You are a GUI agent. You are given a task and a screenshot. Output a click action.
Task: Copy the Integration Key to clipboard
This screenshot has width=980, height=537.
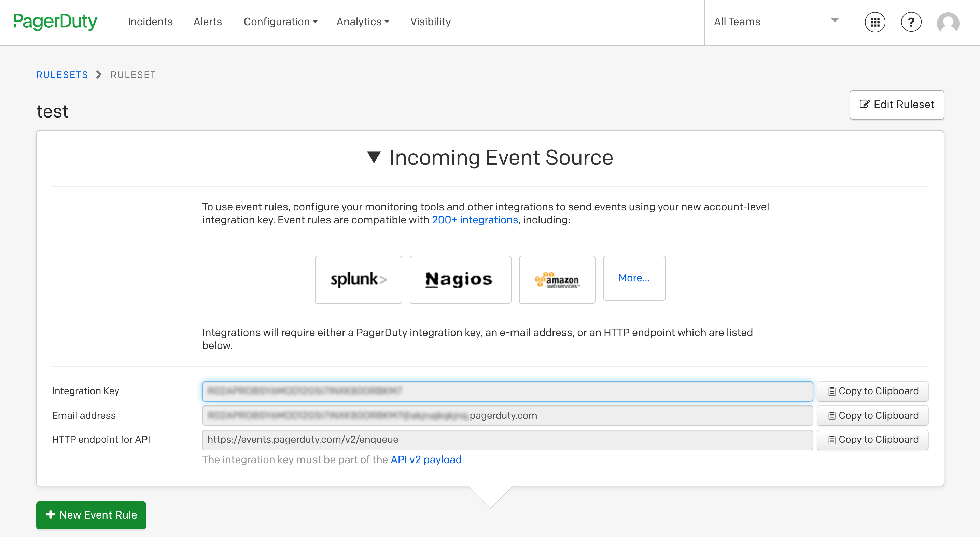pyautogui.click(x=873, y=391)
